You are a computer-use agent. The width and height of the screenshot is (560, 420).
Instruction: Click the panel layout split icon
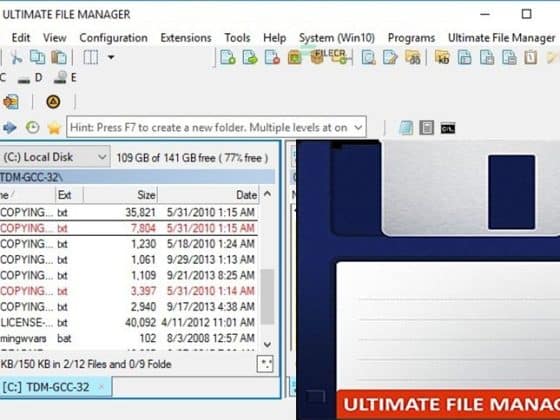pyautogui.click(x=91, y=57)
